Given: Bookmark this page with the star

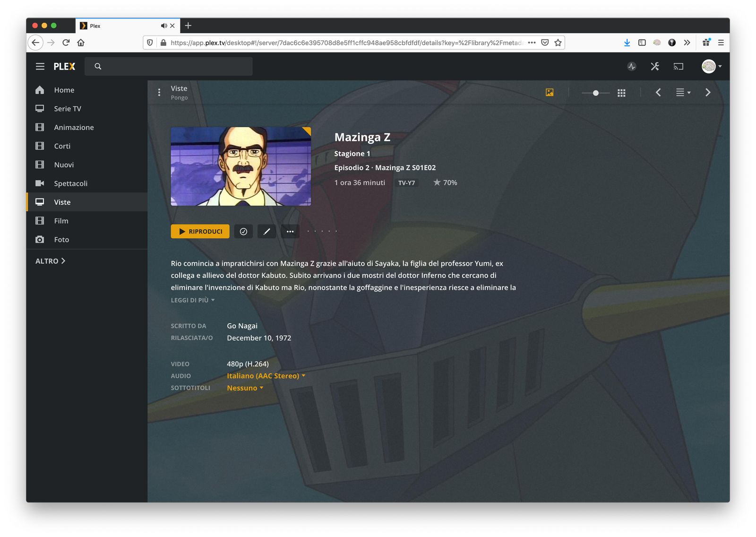Looking at the screenshot, I should click(x=558, y=43).
